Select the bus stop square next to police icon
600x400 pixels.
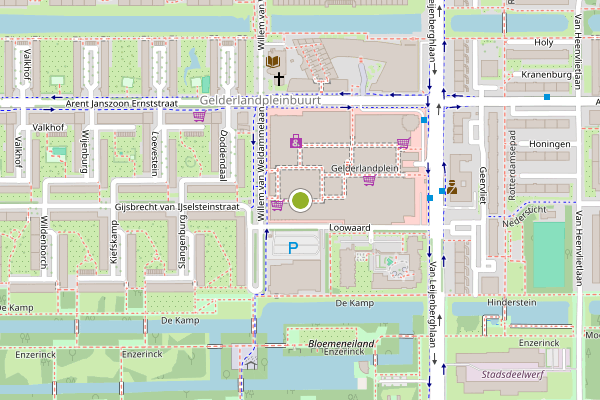click(442, 191)
